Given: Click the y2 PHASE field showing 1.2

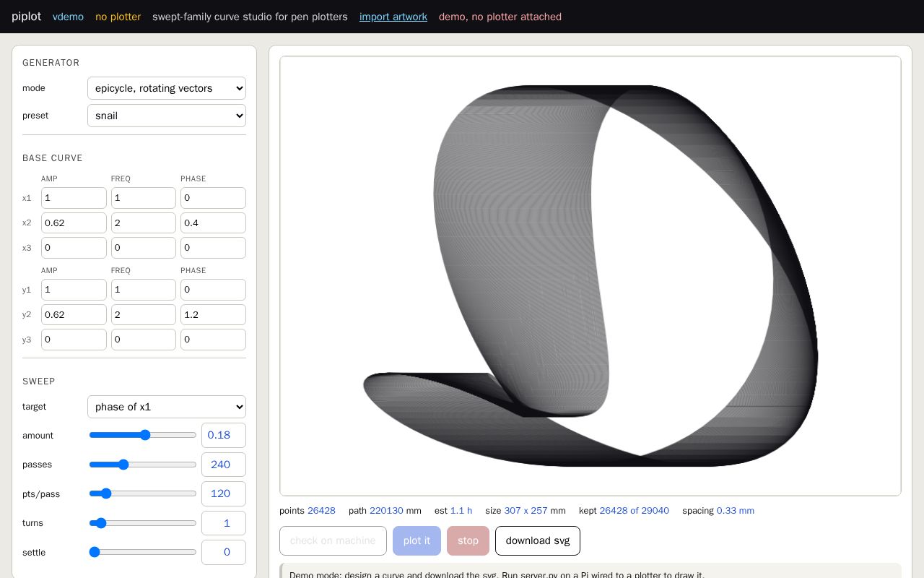Looking at the screenshot, I should (x=213, y=314).
